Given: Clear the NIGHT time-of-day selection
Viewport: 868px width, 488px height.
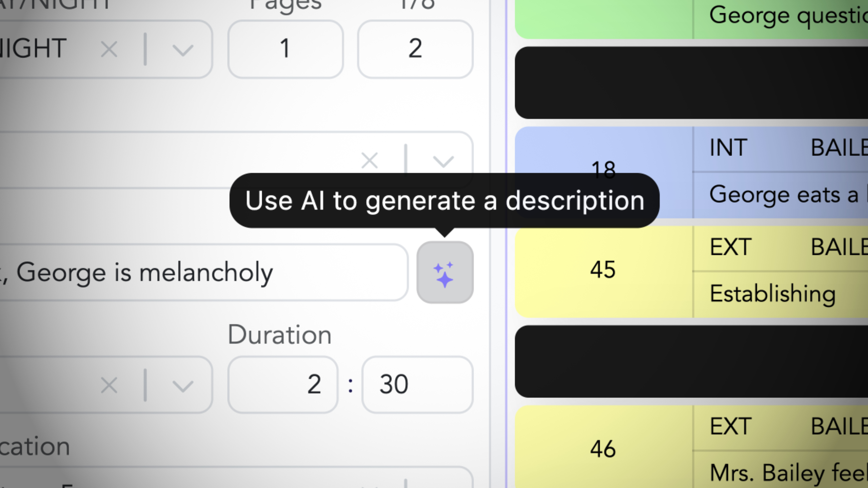Looking at the screenshot, I should pyautogui.click(x=109, y=49).
